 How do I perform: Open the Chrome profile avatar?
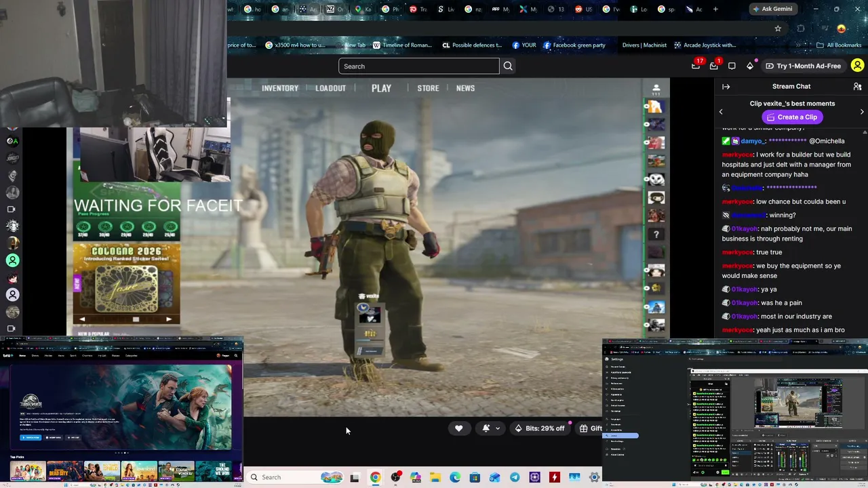coord(842,28)
